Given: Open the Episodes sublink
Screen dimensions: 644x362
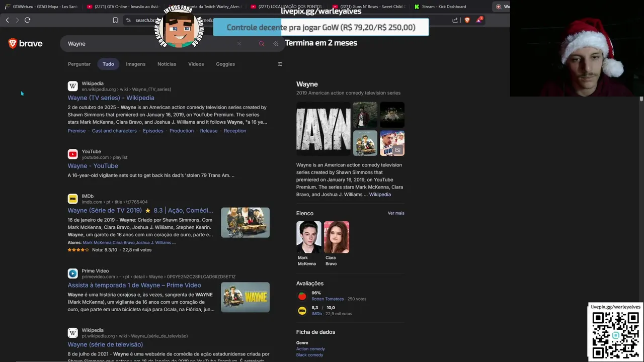Looking at the screenshot, I should [153, 131].
